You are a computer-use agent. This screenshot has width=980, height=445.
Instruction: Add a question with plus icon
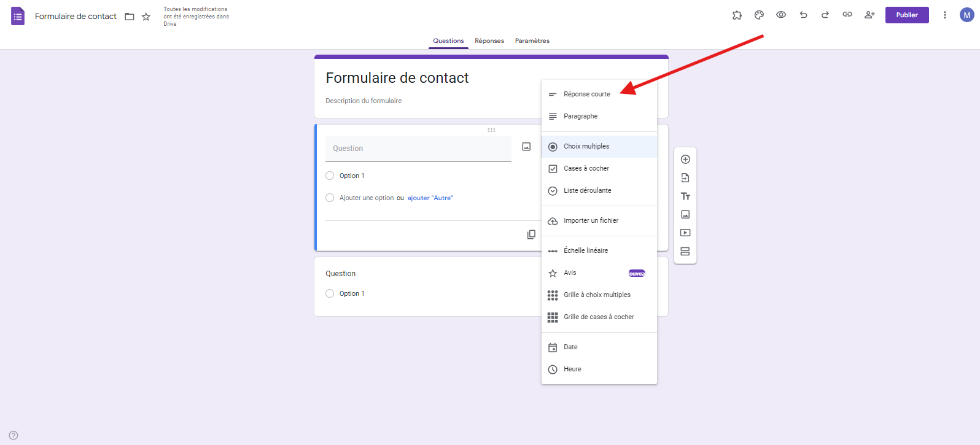pyautogui.click(x=685, y=160)
